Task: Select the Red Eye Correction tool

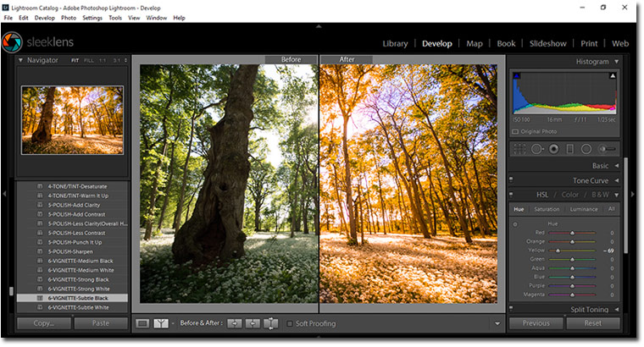Action: click(553, 149)
